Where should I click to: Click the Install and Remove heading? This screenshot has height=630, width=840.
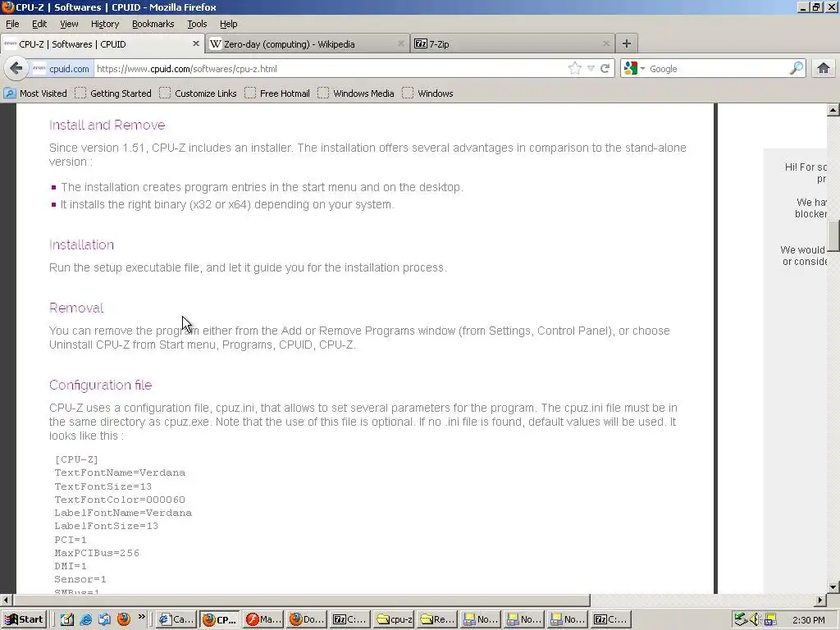107,125
